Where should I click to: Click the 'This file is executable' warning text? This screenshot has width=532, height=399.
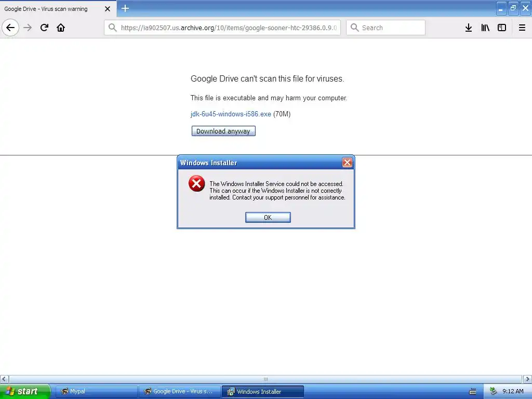point(269,98)
